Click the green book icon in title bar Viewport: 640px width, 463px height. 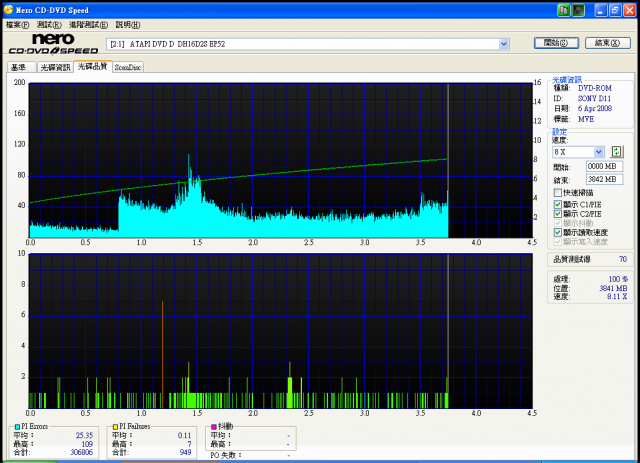(563, 10)
